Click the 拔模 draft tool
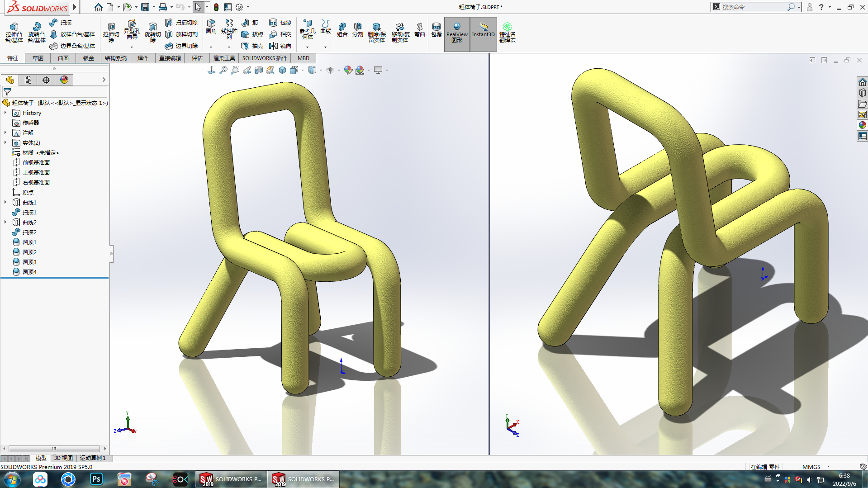The height and width of the screenshot is (488, 868). (252, 34)
